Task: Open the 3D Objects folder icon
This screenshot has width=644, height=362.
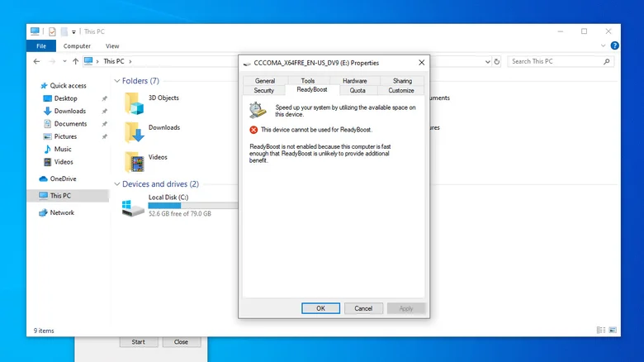Action: [x=135, y=102]
